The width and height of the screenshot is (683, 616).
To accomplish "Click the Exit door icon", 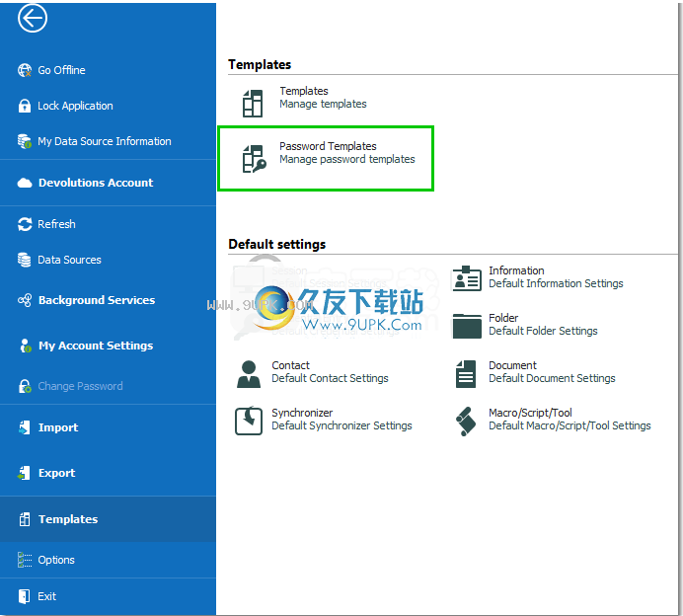I will click(x=25, y=596).
